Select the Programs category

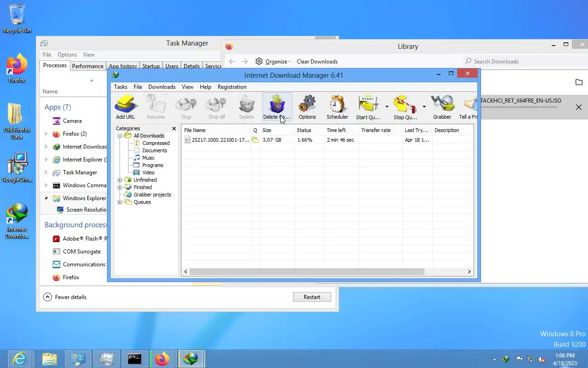(x=153, y=165)
